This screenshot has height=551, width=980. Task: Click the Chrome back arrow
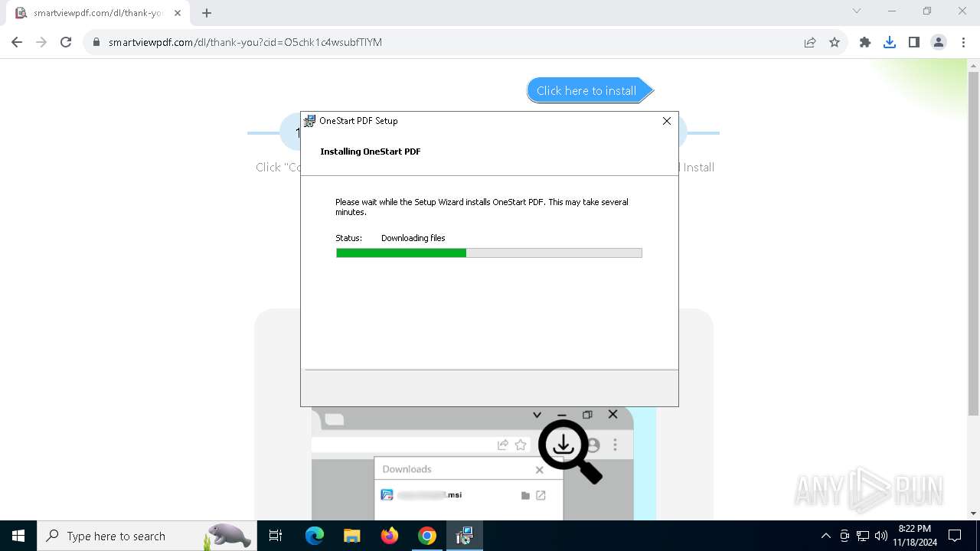tap(17, 42)
